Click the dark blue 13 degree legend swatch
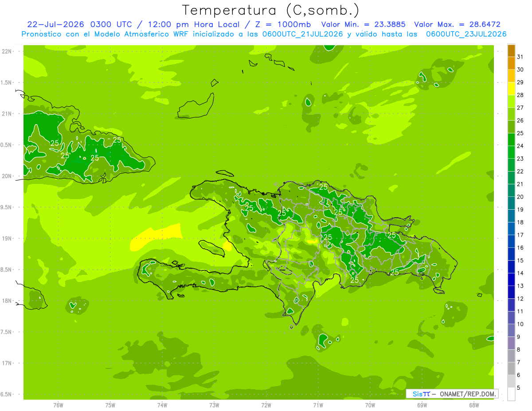The image size is (532, 411). coord(511,280)
